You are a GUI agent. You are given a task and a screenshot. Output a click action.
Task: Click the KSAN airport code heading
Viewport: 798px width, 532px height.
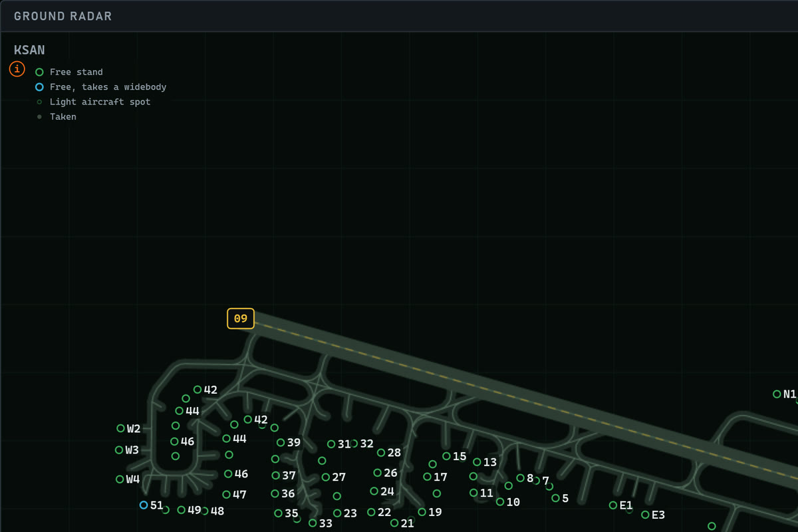point(29,50)
